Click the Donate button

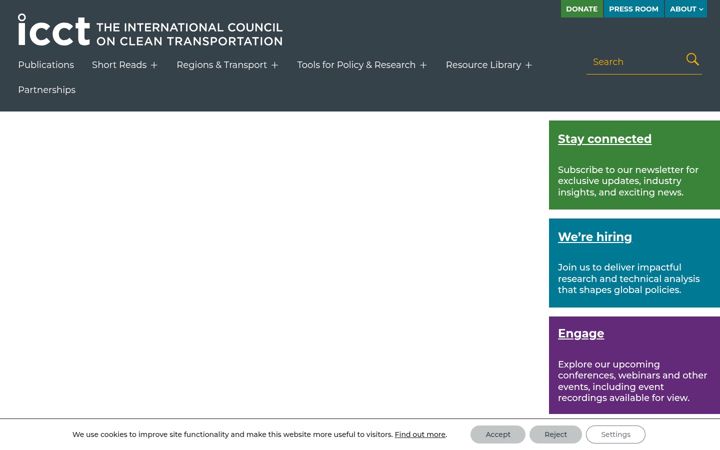[x=581, y=9]
